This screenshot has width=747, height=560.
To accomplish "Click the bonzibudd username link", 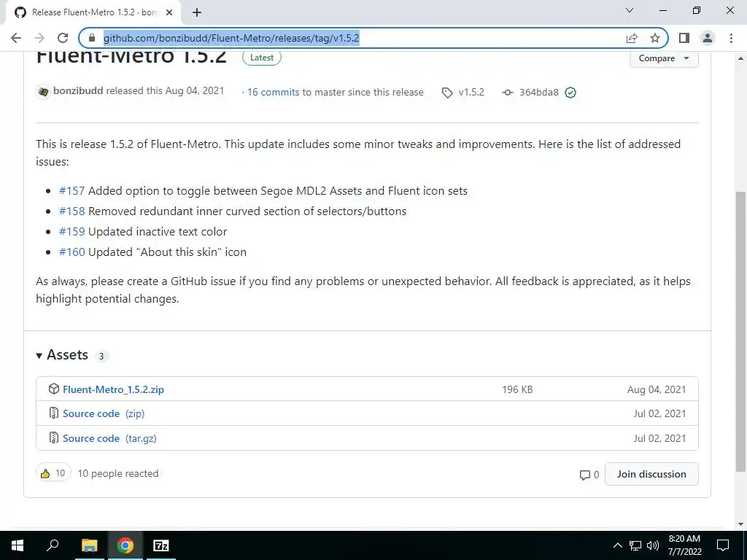I will pyautogui.click(x=78, y=90).
